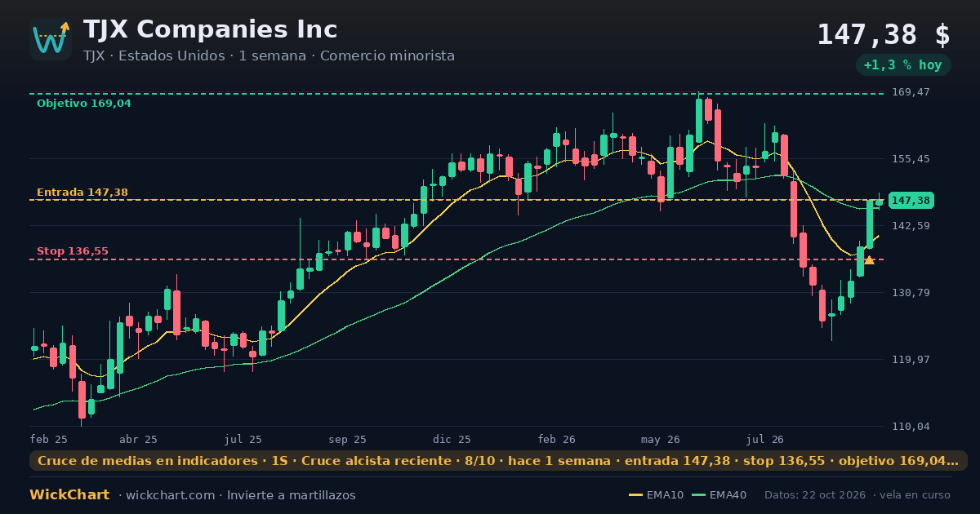The image size is (980, 514).
Task: Click the 130,79 price axis label
Action: [x=911, y=292]
